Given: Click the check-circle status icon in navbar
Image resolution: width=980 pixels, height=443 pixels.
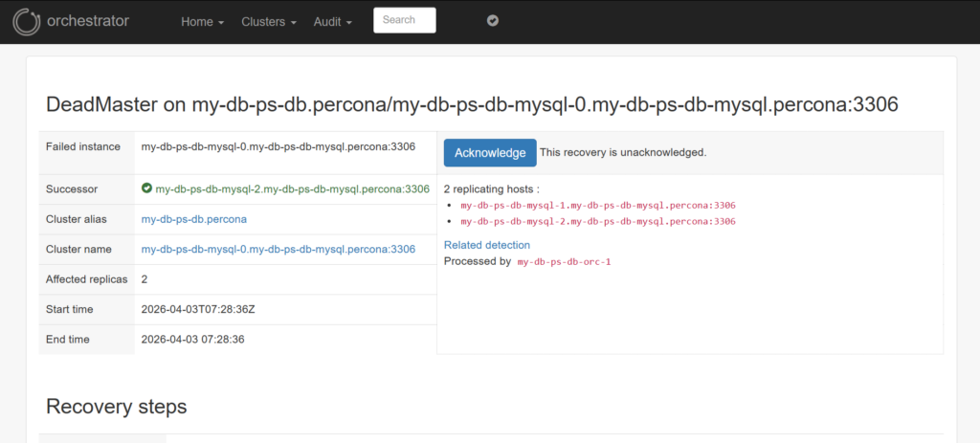Looking at the screenshot, I should coord(493,20).
